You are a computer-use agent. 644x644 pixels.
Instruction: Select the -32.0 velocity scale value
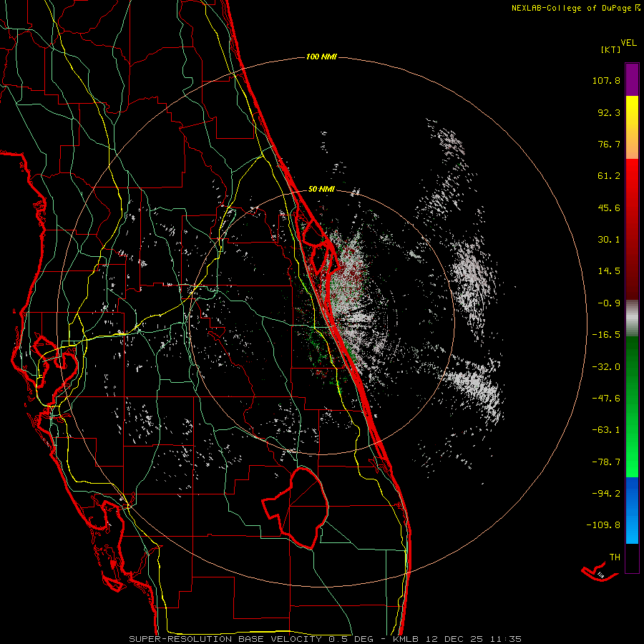[x=606, y=367]
